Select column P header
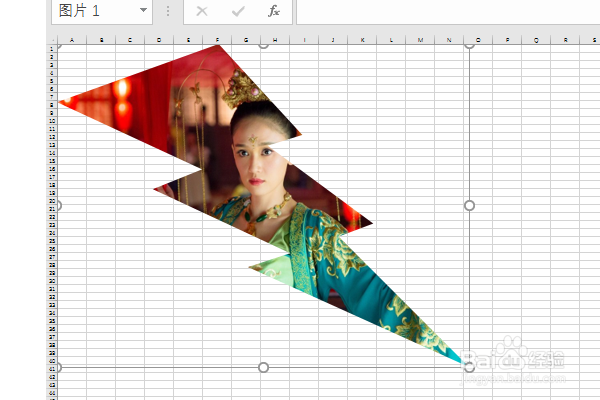Viewport: 600px width, 400px height. (507, 40)
